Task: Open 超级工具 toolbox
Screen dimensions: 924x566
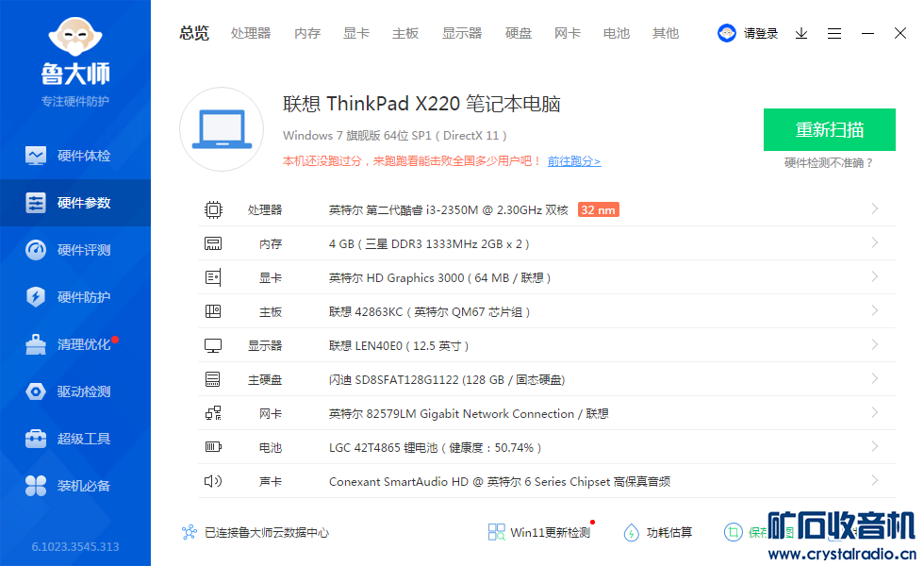Action: 83,439
